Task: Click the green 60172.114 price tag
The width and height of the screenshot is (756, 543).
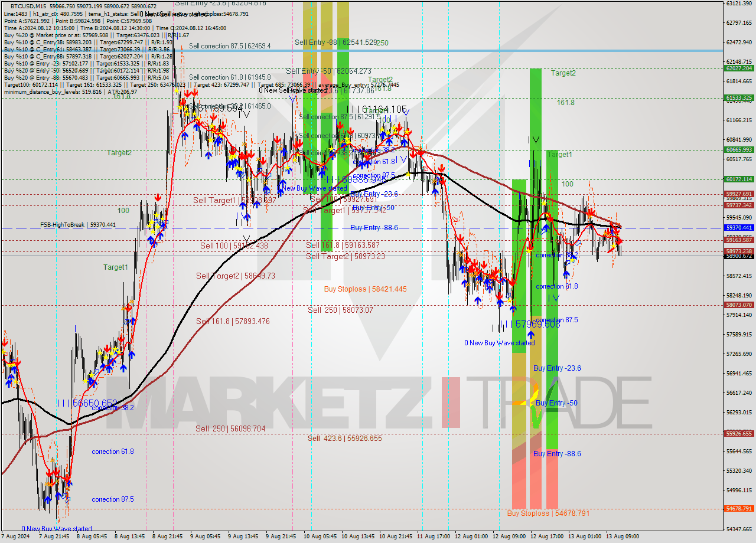Action: 739,179
